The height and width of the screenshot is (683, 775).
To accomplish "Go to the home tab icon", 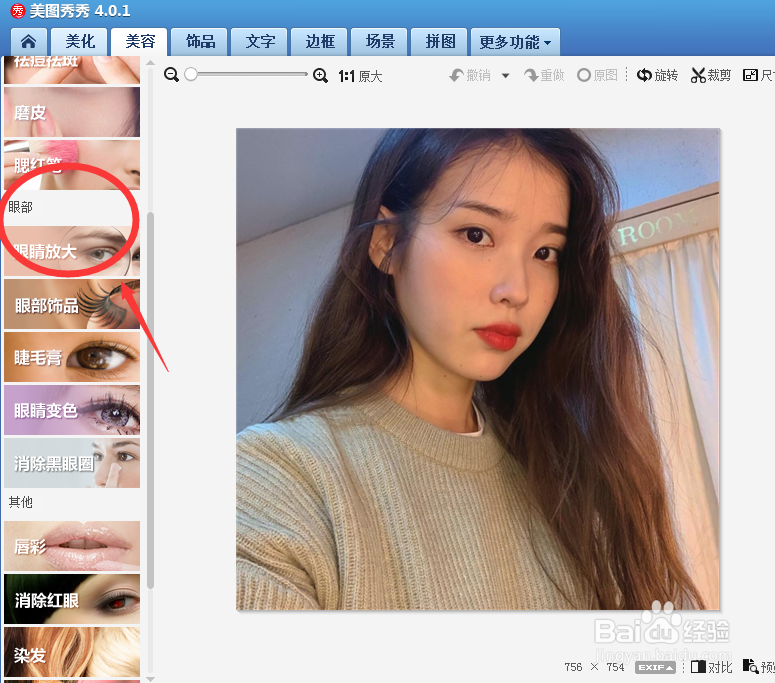I will tap(29, 42).
